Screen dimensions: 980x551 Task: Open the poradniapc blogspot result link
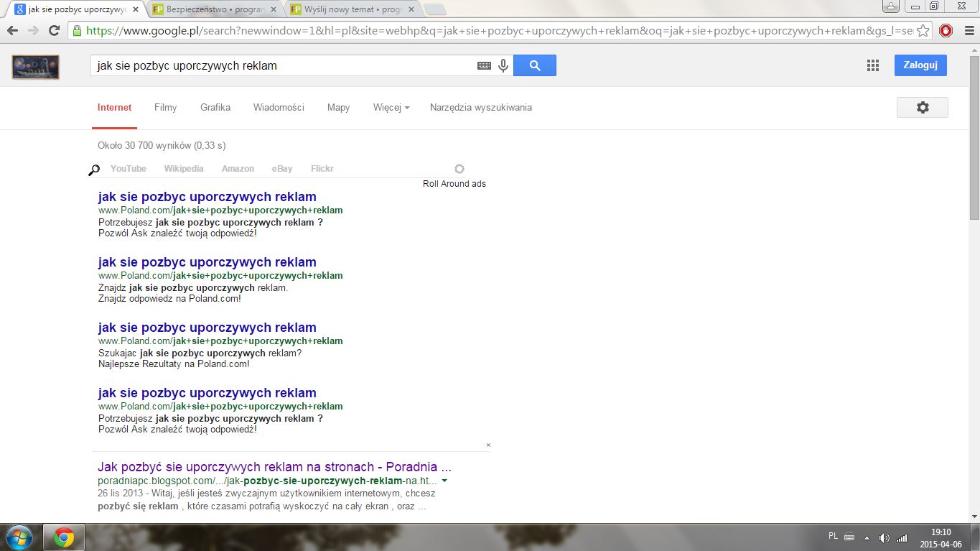(x=274, y=467)
